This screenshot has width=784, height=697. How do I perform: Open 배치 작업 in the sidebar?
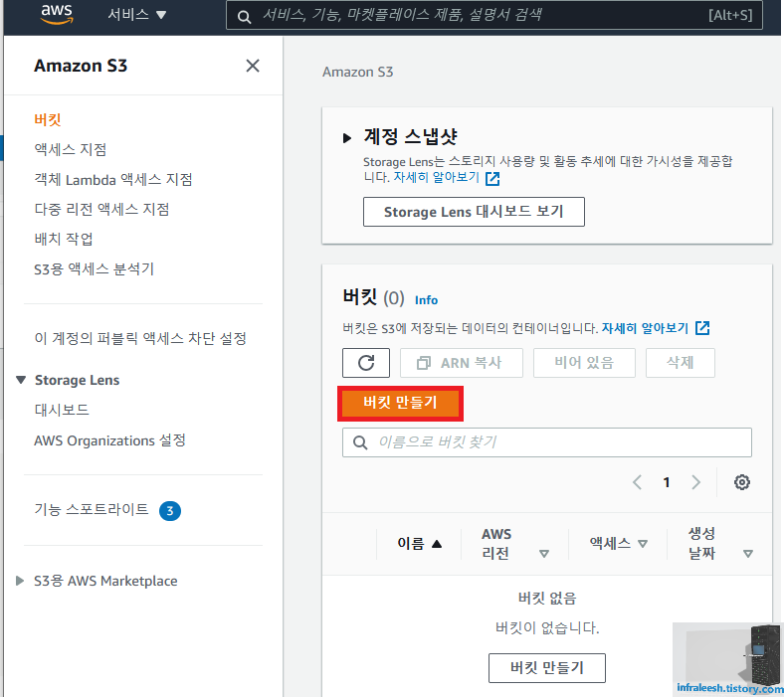tap(64, 239)
